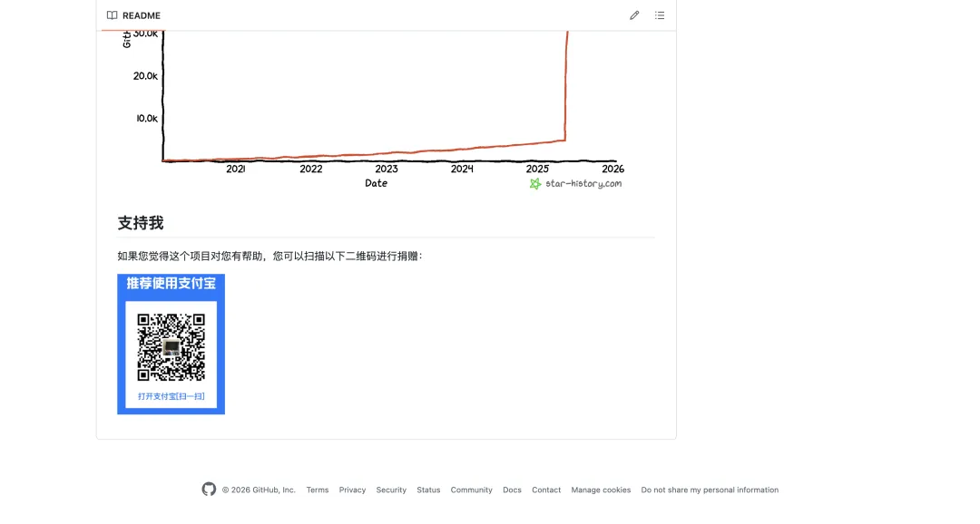Click the donation description sentence 如果您觉得这个项目

pos(270,256)
